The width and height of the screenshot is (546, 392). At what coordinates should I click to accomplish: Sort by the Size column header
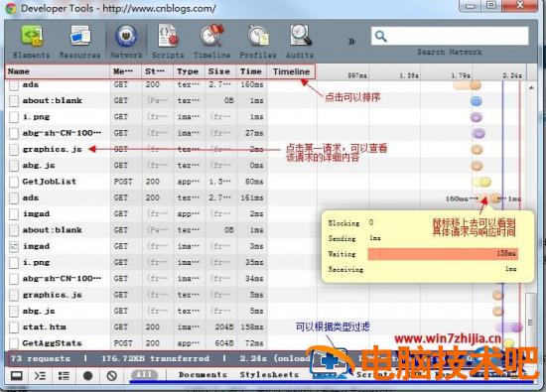point(220,71)
